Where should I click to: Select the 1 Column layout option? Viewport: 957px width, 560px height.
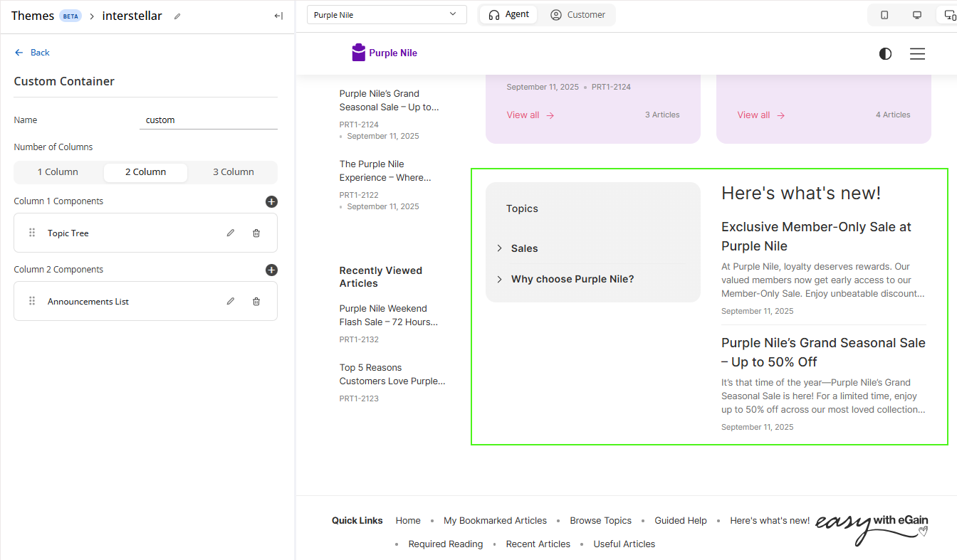coord(58,172)
